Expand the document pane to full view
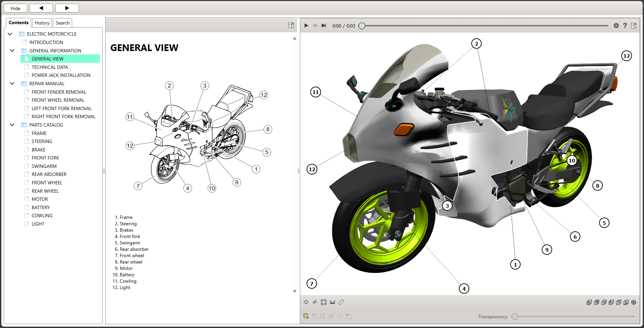 tap(291, 25)
